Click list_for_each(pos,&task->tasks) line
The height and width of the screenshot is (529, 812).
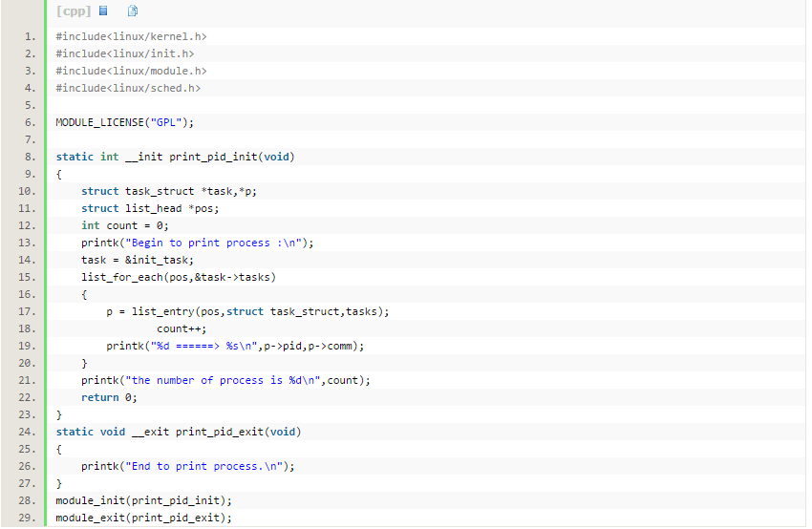click(x=179, y=277)
